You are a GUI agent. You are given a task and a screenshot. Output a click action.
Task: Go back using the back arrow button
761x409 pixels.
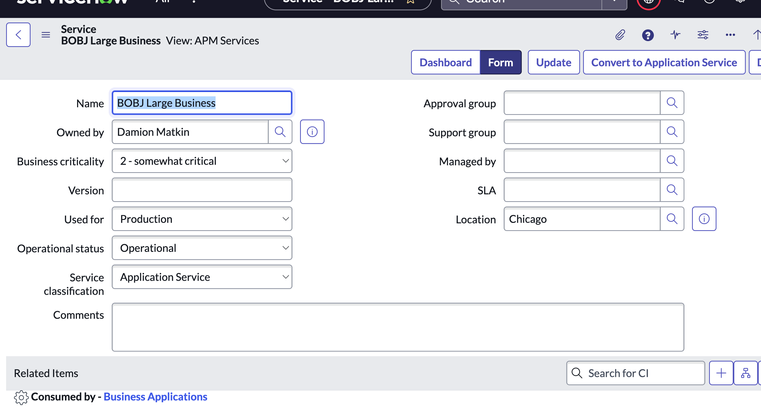[x=18, y=34]
